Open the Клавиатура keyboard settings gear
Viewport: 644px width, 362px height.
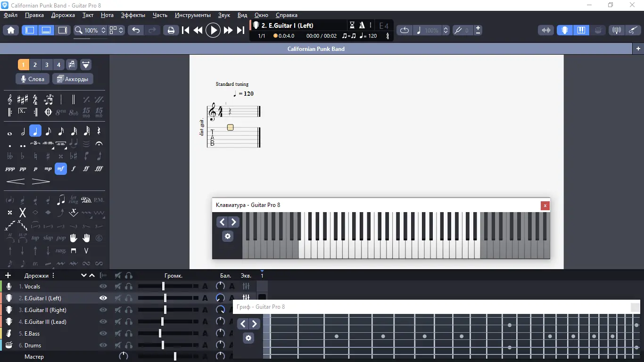click(228, 236)
